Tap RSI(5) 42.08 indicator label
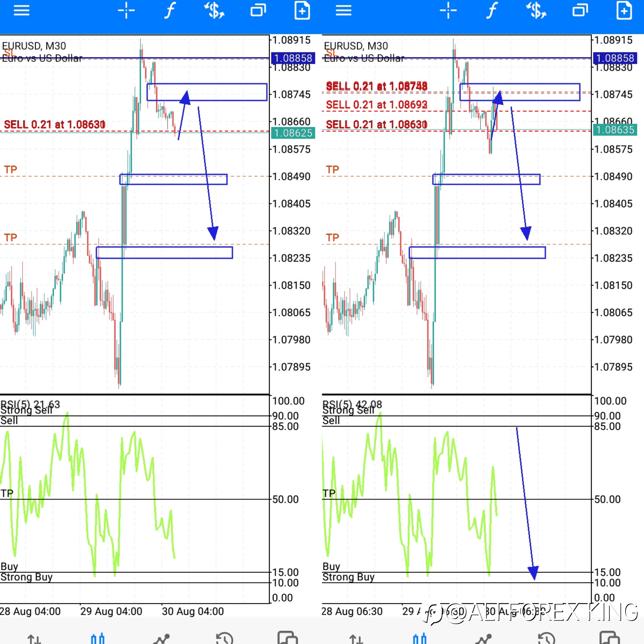644x644 pixels. point(352,404)
